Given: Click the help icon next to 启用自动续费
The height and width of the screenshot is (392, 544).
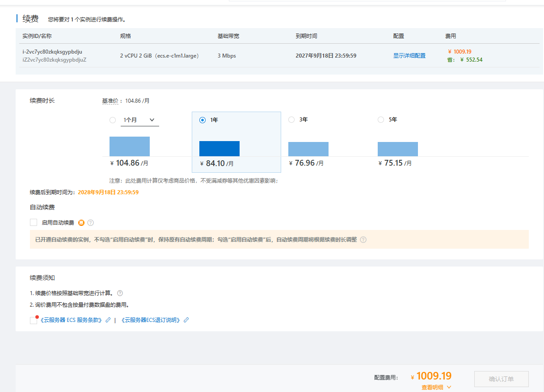Looking at the screenshot, I should pos(91,223).
